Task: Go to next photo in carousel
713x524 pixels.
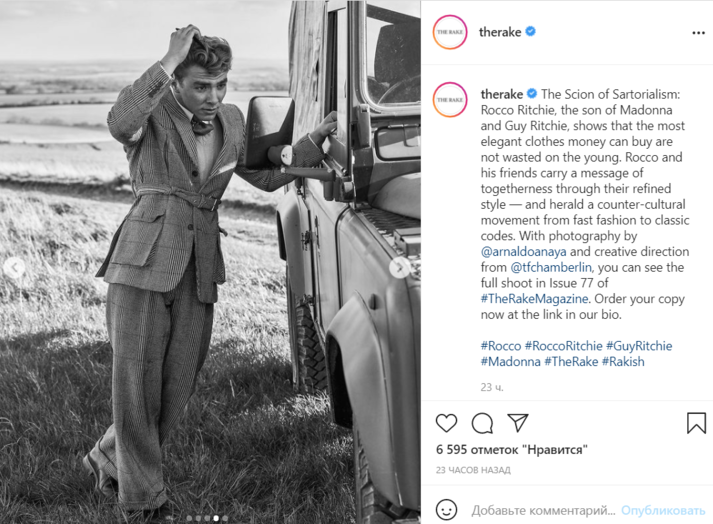Action: click(x=399, y=268)
